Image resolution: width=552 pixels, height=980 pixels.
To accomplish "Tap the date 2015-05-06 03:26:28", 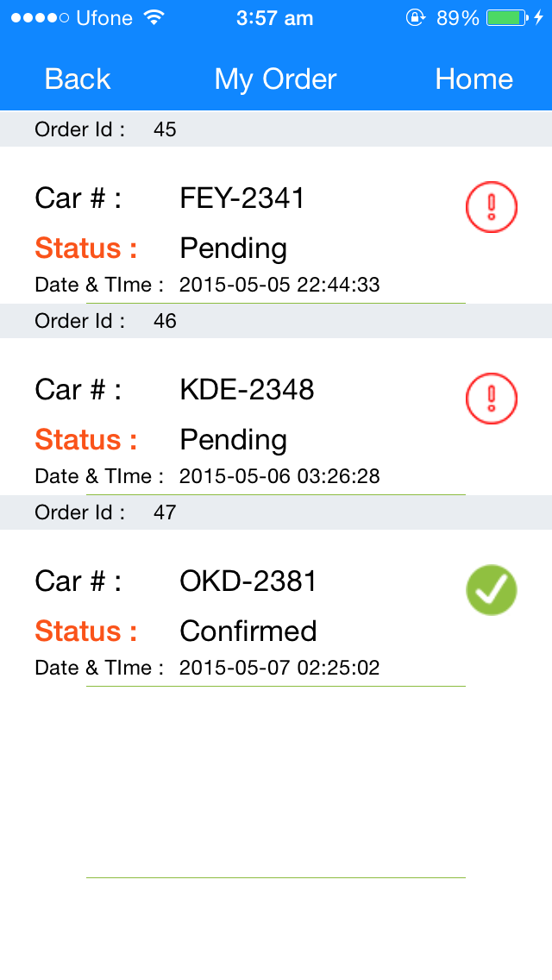I will coord(279,476).
